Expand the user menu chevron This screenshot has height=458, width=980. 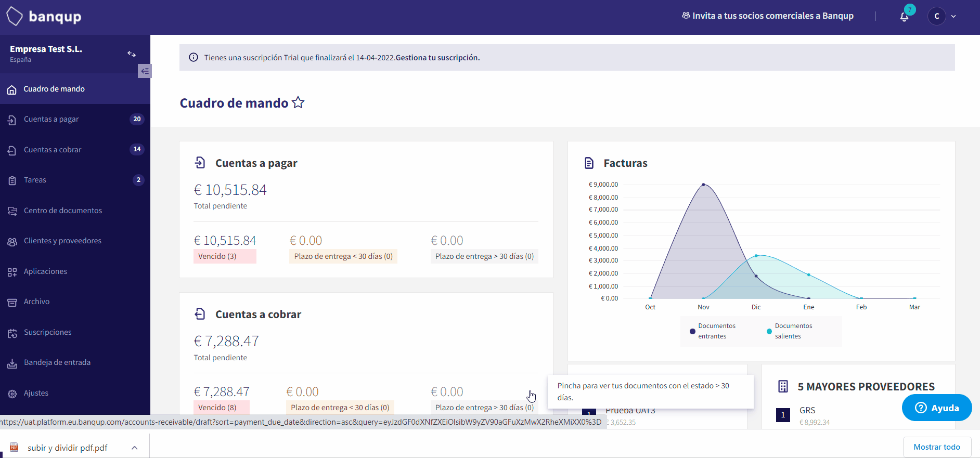(x=953, y=17)
